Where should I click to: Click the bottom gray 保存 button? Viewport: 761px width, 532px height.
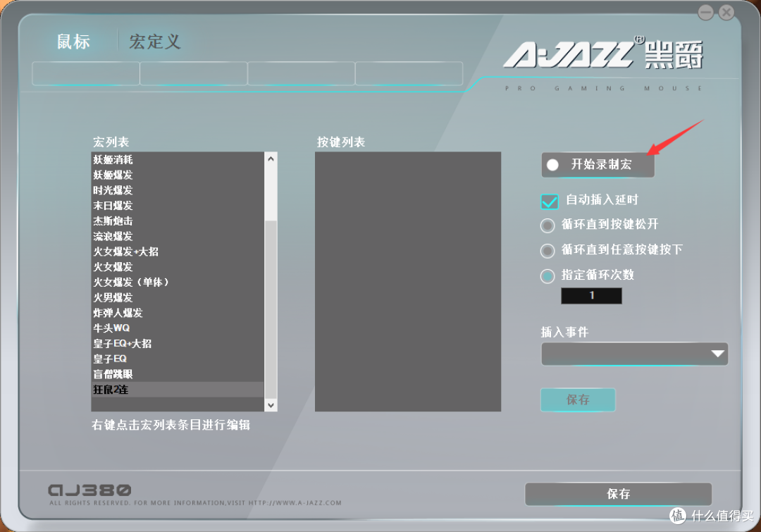(x=618, y=494)
